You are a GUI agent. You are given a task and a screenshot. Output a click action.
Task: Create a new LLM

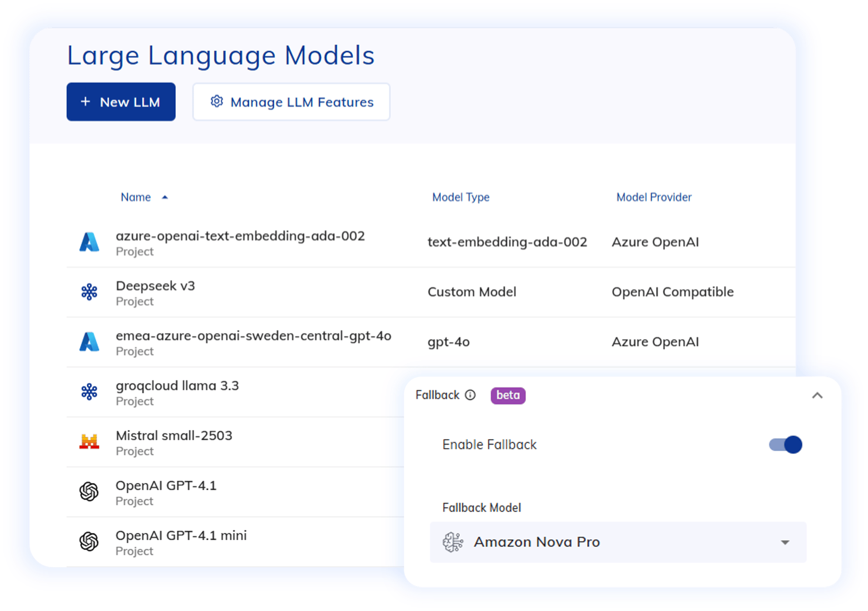(x=121, y=102)
